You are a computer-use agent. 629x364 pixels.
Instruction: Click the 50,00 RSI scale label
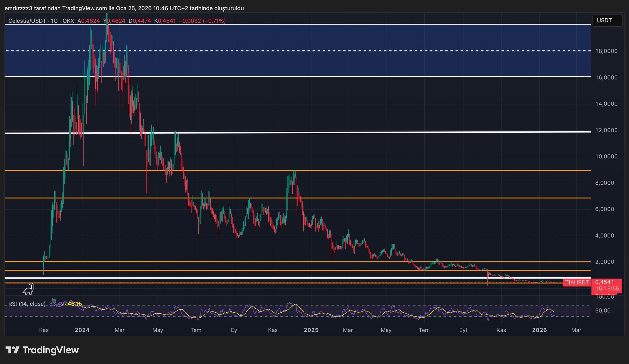pyautogui.click(x=603, y=311)
